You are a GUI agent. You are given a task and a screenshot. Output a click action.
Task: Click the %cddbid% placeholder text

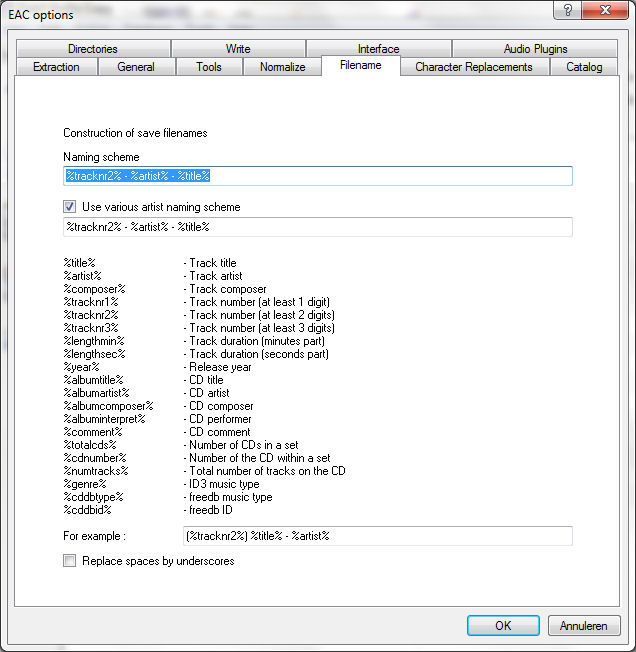pos(87,510)
